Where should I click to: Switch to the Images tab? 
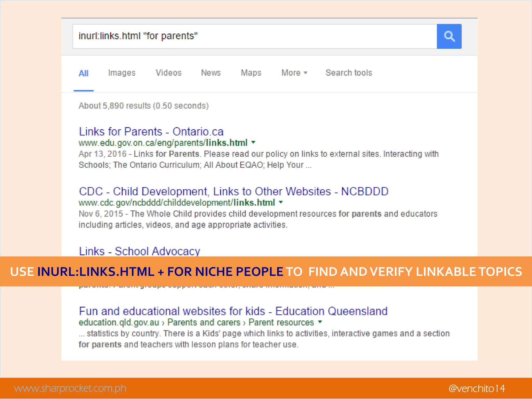click(x=122, y=73)
